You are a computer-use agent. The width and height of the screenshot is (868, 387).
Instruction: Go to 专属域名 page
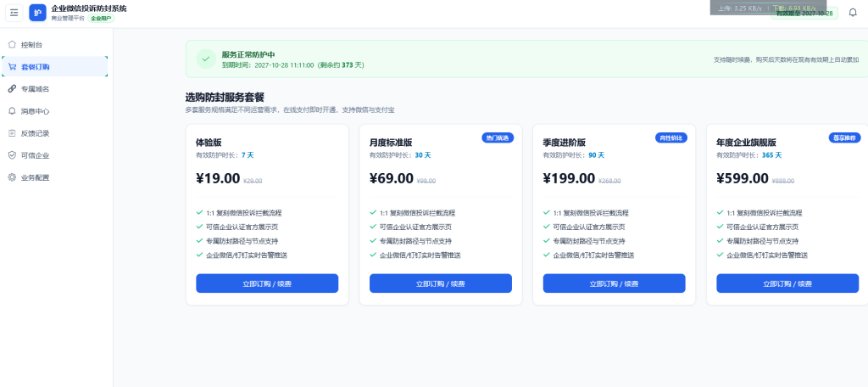click(55, 89)
